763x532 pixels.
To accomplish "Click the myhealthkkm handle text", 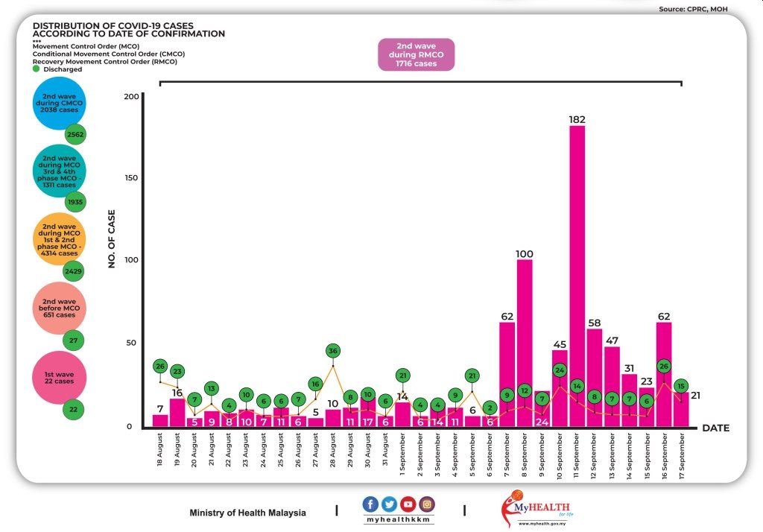I will coord(399,519).
